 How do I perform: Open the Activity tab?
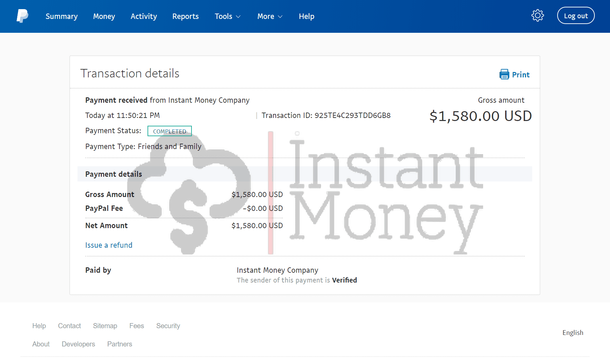point(144,16)
